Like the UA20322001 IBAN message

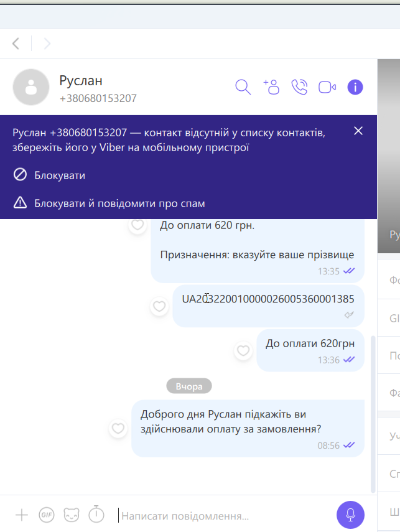tap(159, 306)
